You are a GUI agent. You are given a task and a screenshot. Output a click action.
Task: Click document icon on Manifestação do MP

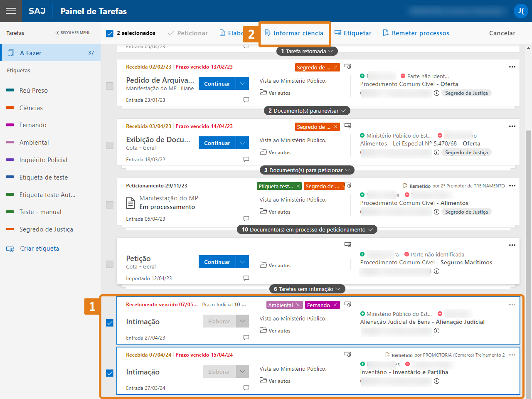pyautogui.click(x=131, y=203)
